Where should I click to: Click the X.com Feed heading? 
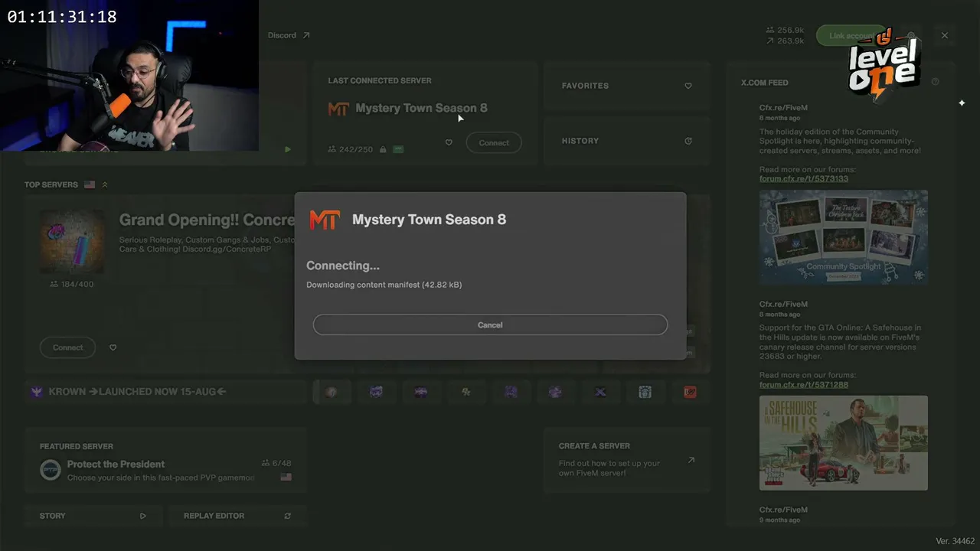(764, 83)
